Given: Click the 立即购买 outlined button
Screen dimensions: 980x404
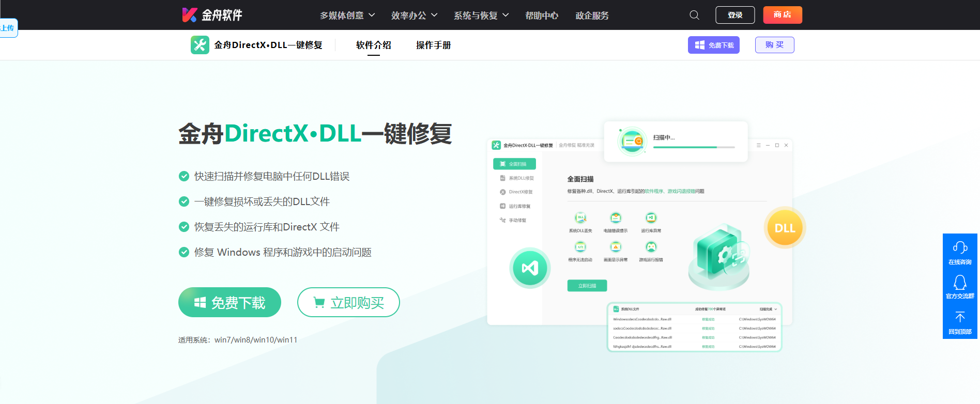Looking at the screenshot, I should point(348,302).
